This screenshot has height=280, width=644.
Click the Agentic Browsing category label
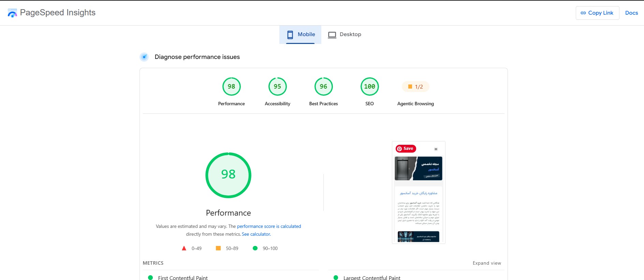415,104
